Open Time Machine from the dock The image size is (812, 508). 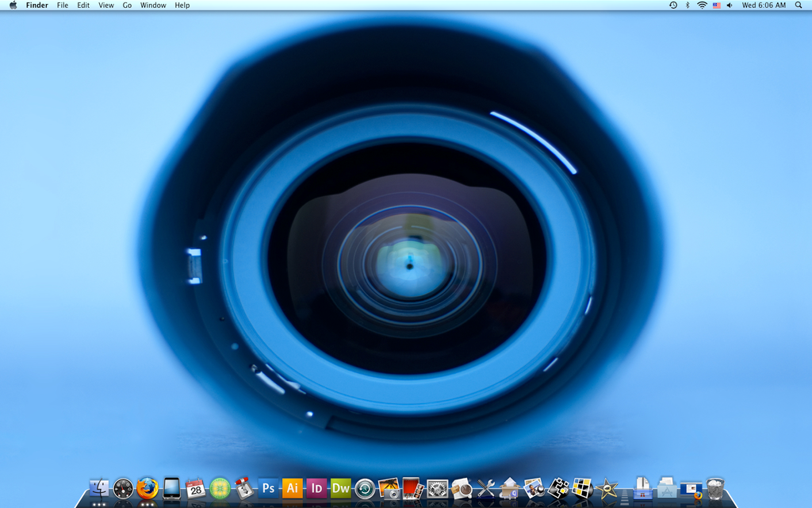click(x=365, y=488)
